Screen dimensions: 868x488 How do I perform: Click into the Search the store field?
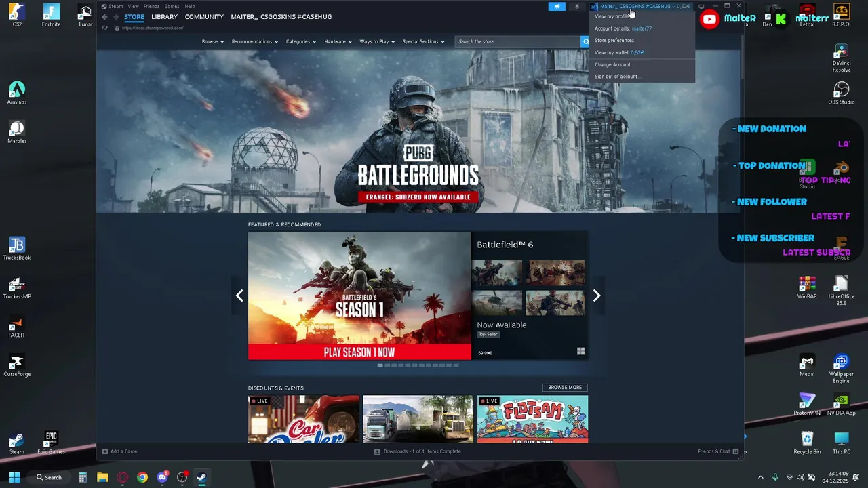517,41
